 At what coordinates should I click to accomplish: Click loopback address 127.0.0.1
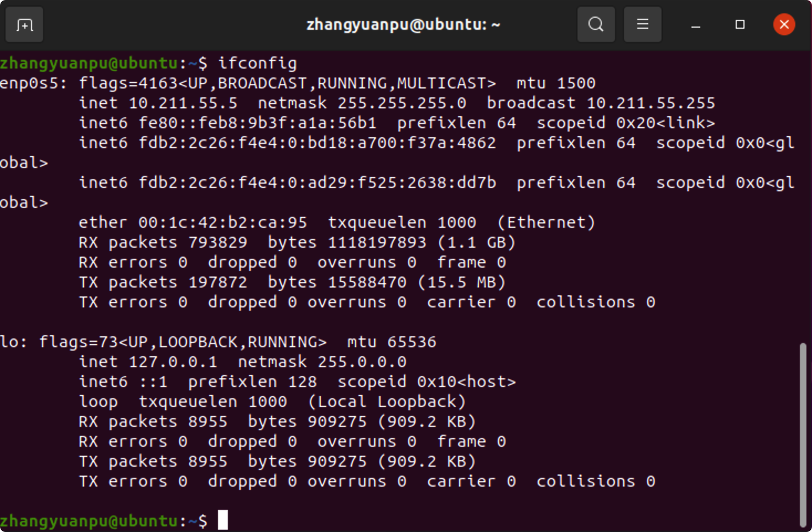point(173,362)
